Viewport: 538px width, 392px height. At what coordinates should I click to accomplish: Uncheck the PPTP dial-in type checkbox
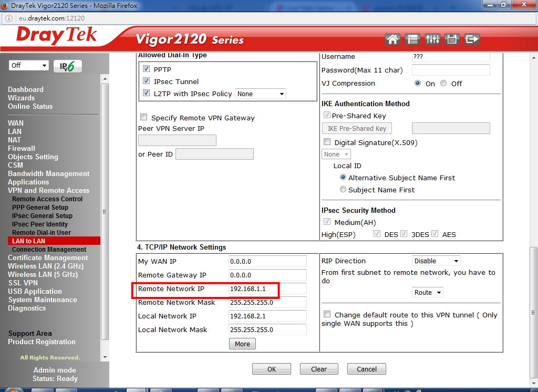(x=146, y=69)
